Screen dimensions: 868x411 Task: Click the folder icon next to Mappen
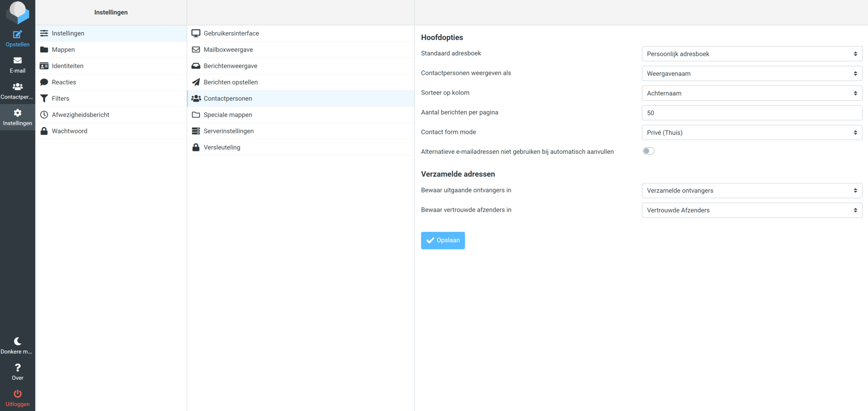pos(44,50)
